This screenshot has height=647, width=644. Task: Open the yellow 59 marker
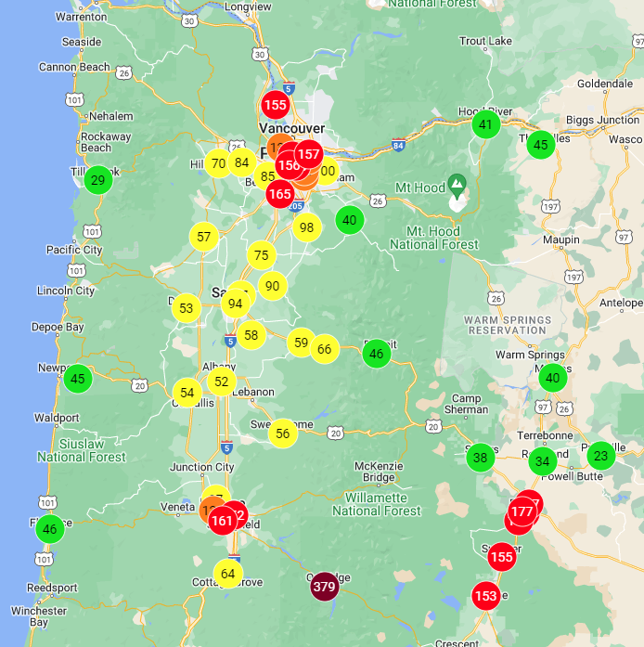(302, 343)
